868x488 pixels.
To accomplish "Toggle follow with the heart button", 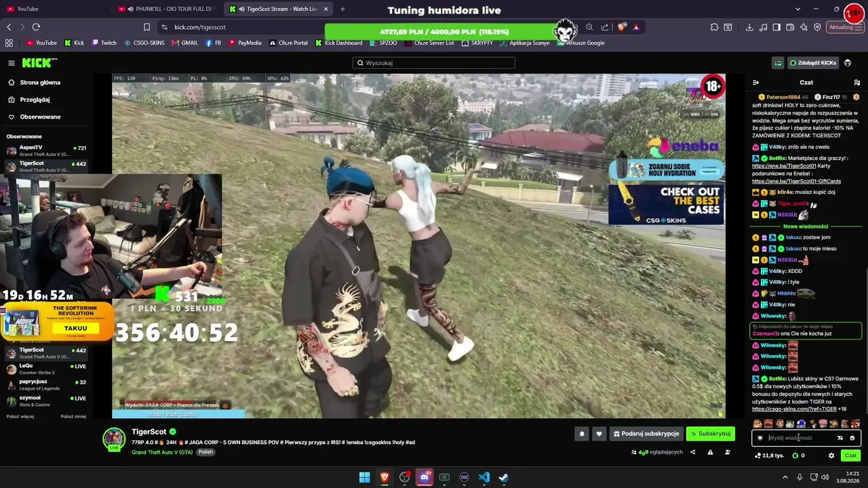I will coord(599,434).
